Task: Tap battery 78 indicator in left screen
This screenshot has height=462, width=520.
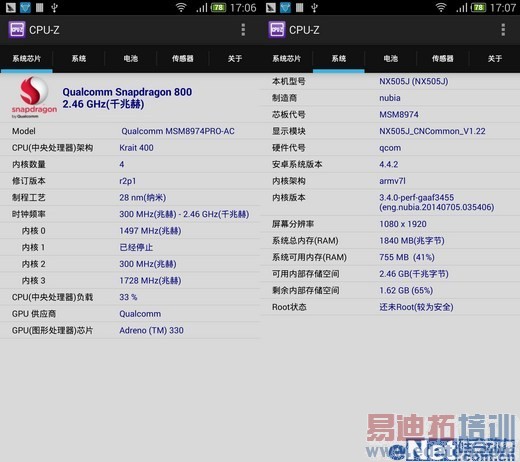Action: click(x=218, y=7)
